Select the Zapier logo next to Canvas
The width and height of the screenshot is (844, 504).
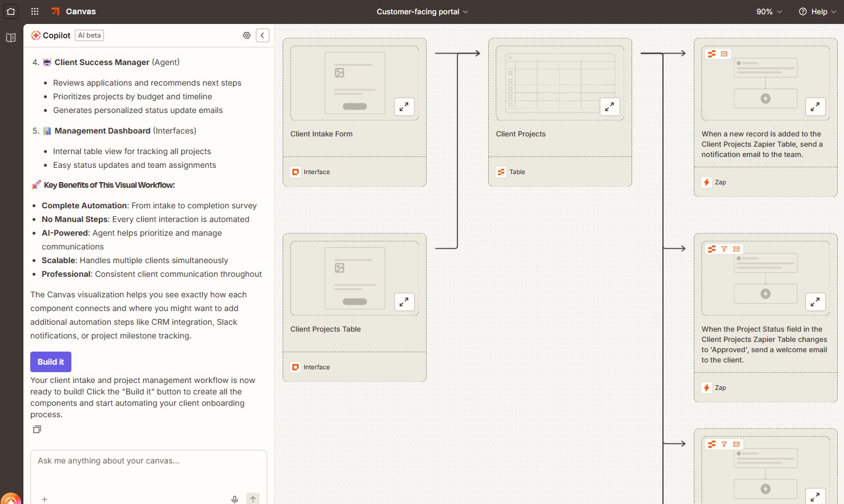point(55,11)
